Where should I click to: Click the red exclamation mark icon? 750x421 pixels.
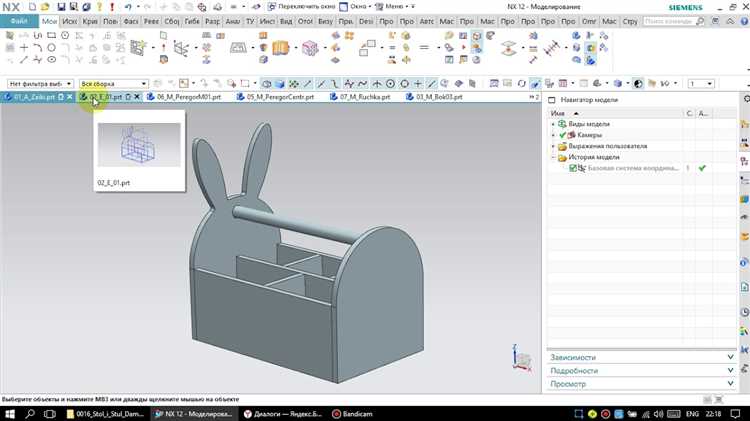coord(112,7)
